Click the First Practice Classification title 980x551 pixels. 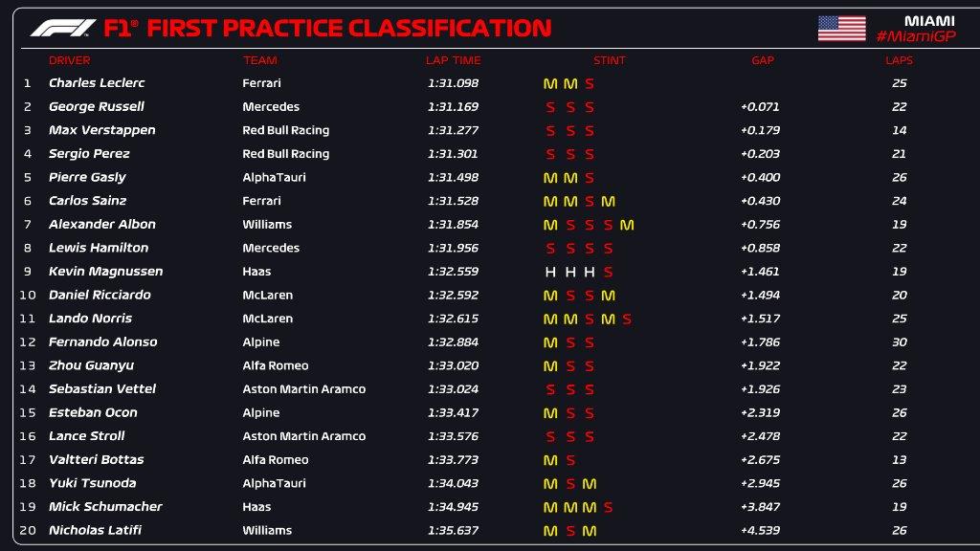tap(349, 28)
